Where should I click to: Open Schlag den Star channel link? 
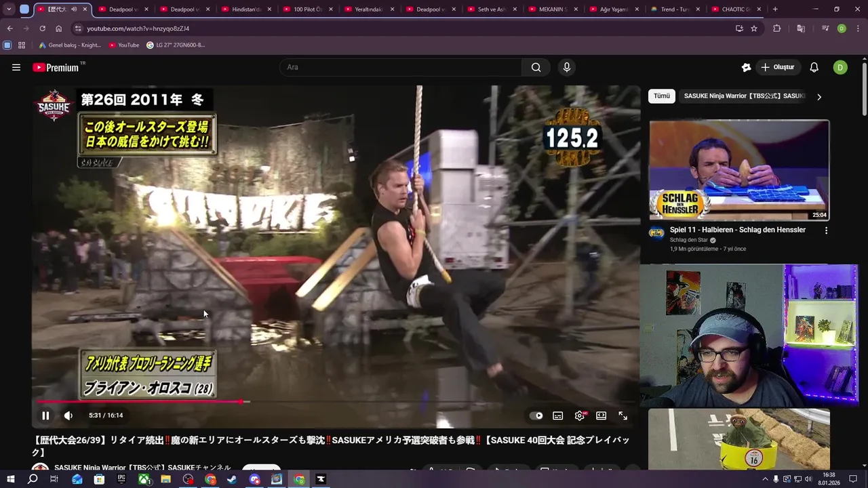(689, 240)
